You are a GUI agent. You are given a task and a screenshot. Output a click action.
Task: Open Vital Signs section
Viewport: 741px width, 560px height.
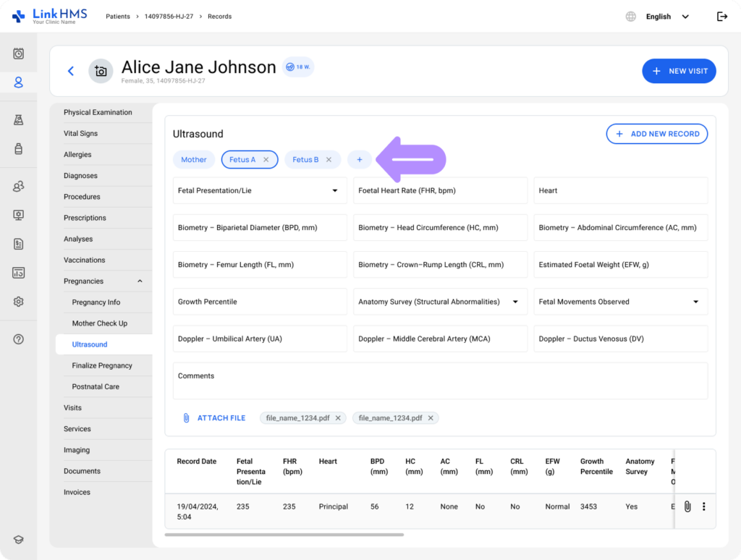(x=81, y=133)
